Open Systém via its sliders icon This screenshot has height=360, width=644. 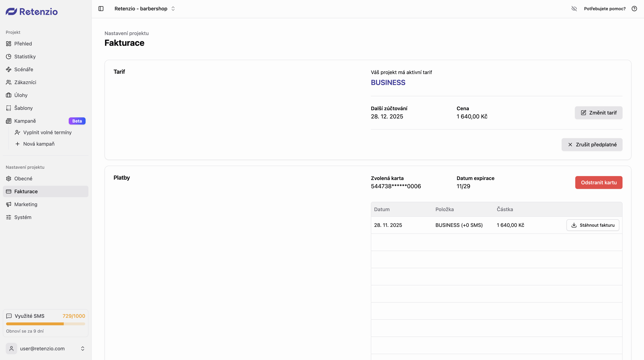(x=8, y=217)
